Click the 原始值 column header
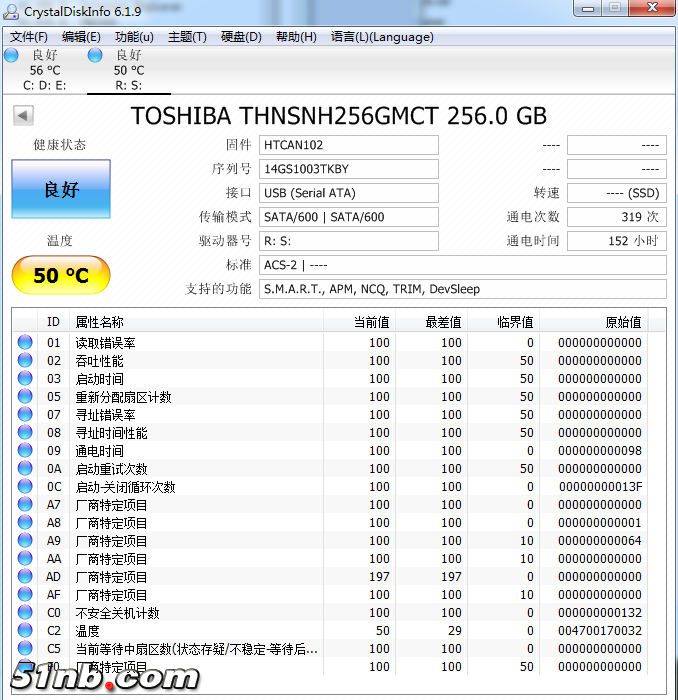Image resolution: width=678 pixels, height=700 pixels. (594, 322)
